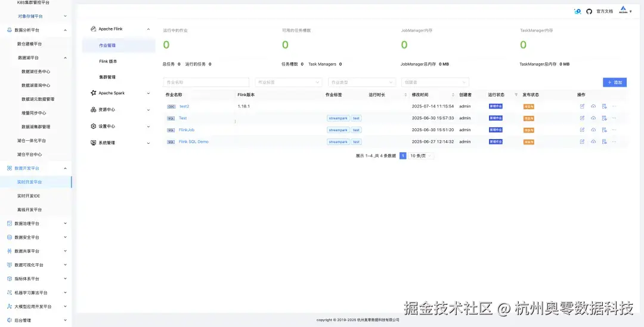This screenshot has width=644, height=327.
Task: Click the cloud publish icon for Test job
Action: [593, 118]
